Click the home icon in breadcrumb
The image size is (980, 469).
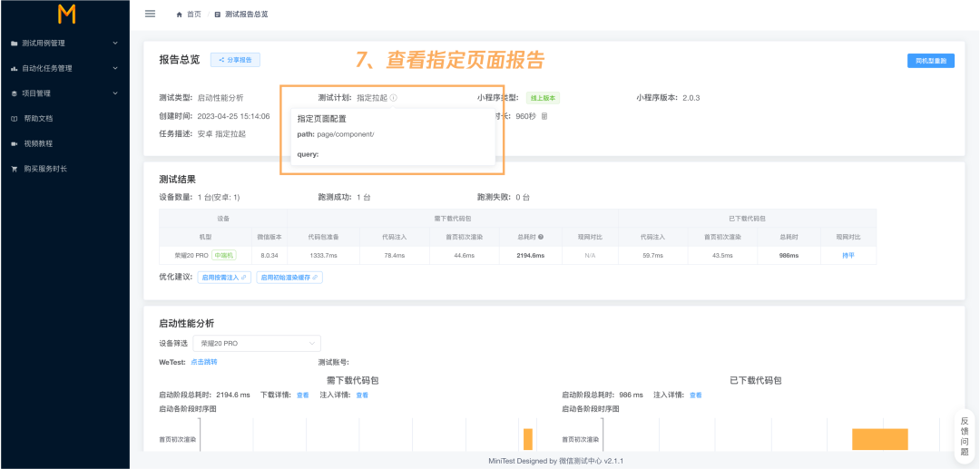(x=180, y=14)
